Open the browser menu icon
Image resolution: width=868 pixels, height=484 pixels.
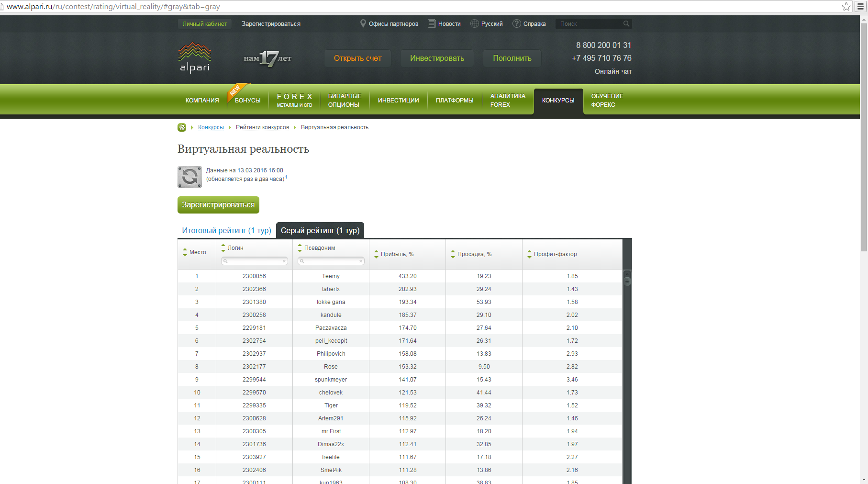click(x=860, y=6)
